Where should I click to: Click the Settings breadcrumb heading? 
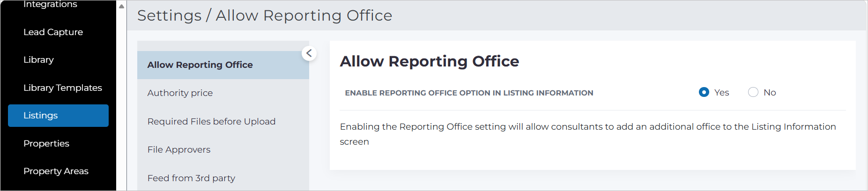click(169, 15)
